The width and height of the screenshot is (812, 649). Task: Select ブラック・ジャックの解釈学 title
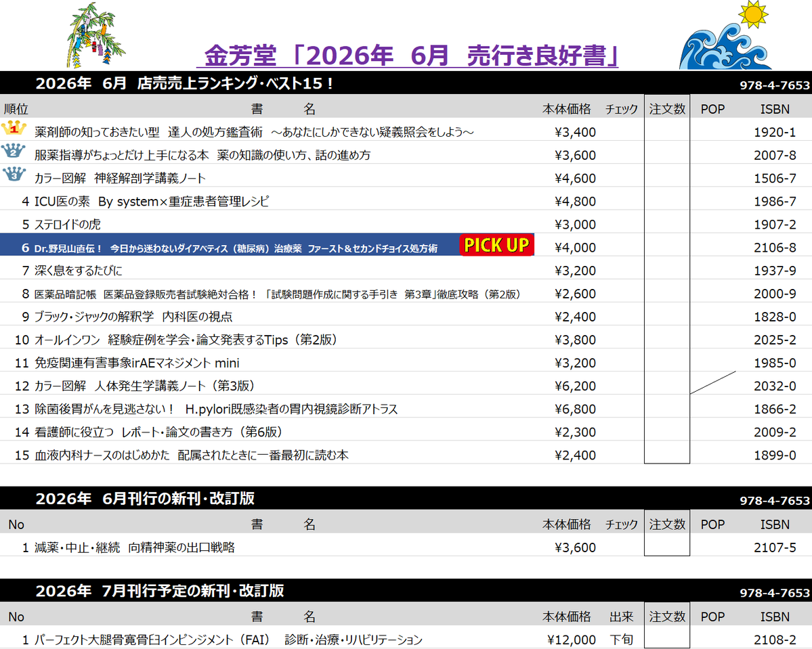[133, 317]
